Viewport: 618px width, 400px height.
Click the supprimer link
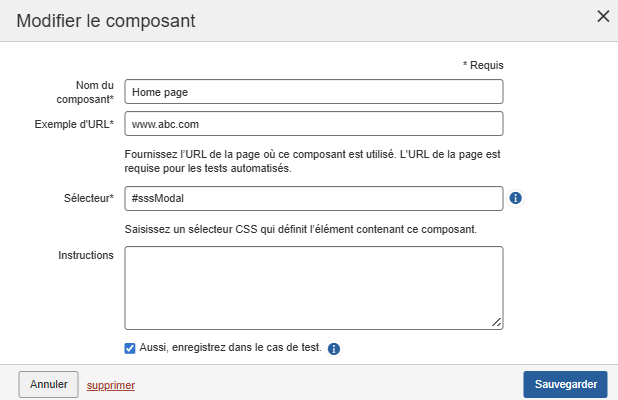tap(110, 384)
